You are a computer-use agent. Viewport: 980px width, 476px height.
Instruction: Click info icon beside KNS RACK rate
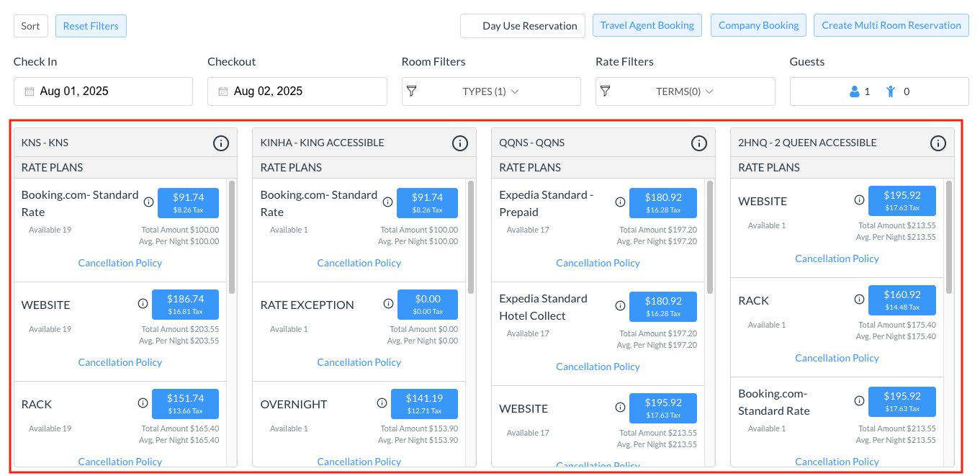tap(143, 403)
